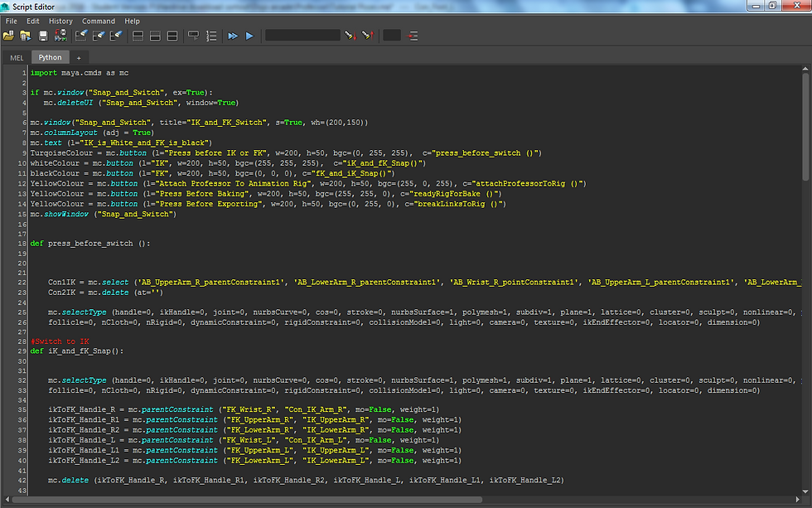Click the Clear All icon

coord(116,36)
